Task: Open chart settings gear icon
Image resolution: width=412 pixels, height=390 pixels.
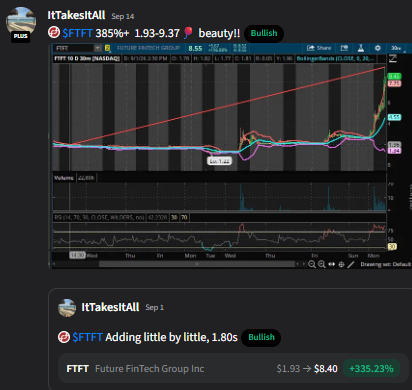Action: (377, 48)
